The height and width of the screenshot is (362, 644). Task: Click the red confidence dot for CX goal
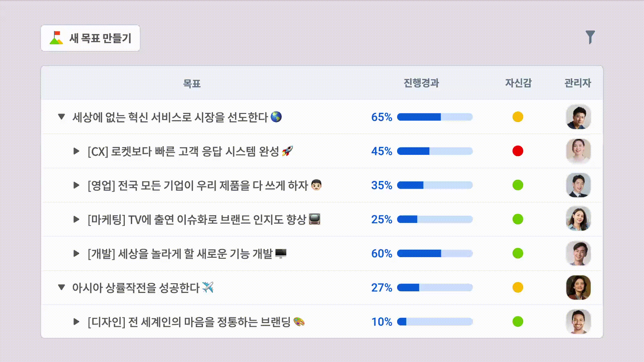coord(518,151)
